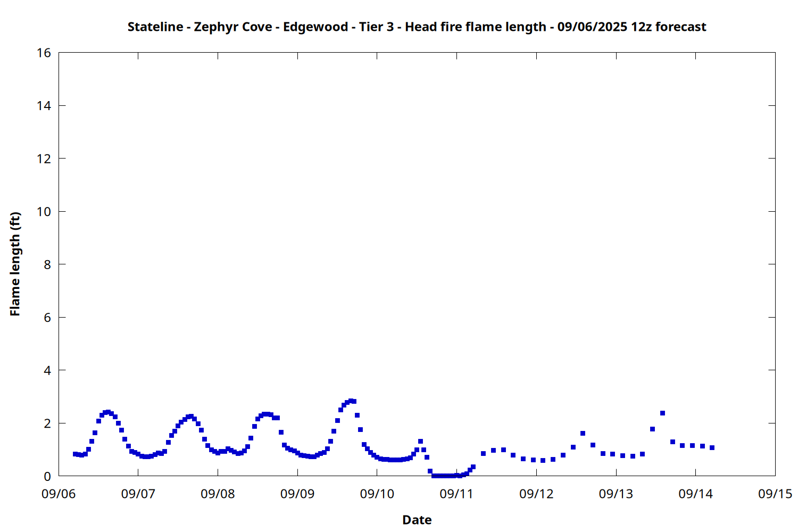Viewport: 798px width, 532px height.
Task: Click the last data point after 09/14
Action: click(712, 447)
